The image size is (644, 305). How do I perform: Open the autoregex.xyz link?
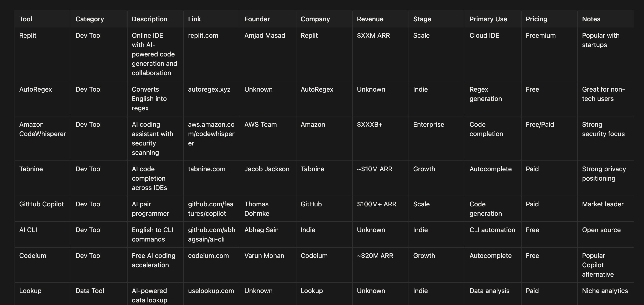tap(209, 89)
